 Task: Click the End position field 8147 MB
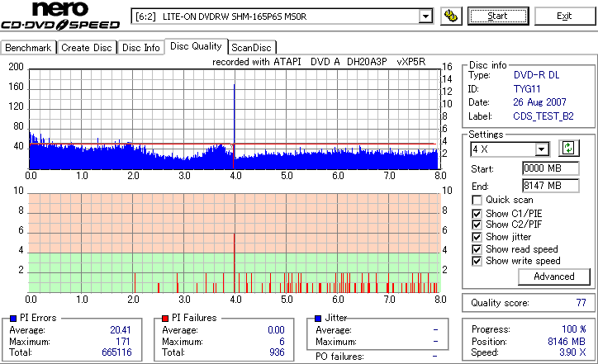pyautogui.click(x=550, y=186)
